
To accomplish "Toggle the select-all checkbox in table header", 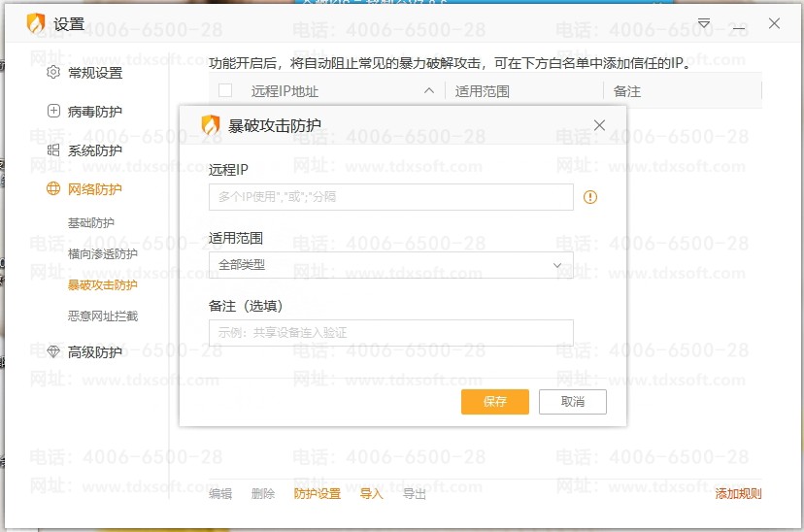I will click(225, 91).
